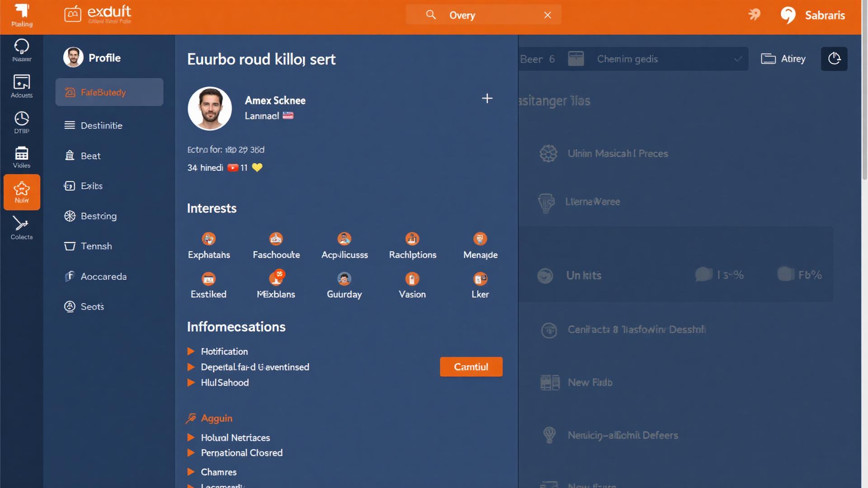
Task: Select FafeButedy in profile menu
Action: tap(109, 92)
